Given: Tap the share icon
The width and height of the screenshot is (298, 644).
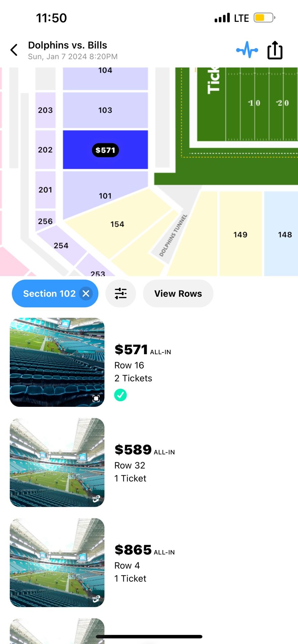Looking at the screenshot, I should coord(275,50).
